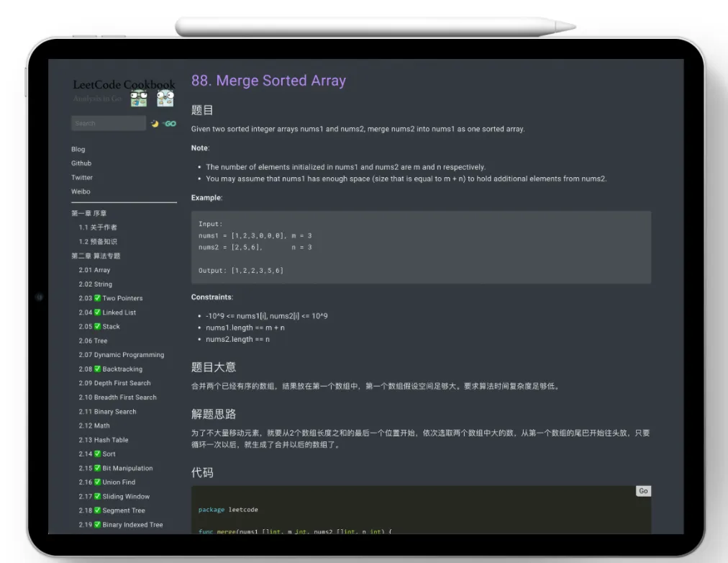
Task: Go to 2.18 Segment Tree section
Action: pyautogui.click(x=112, y=510)
